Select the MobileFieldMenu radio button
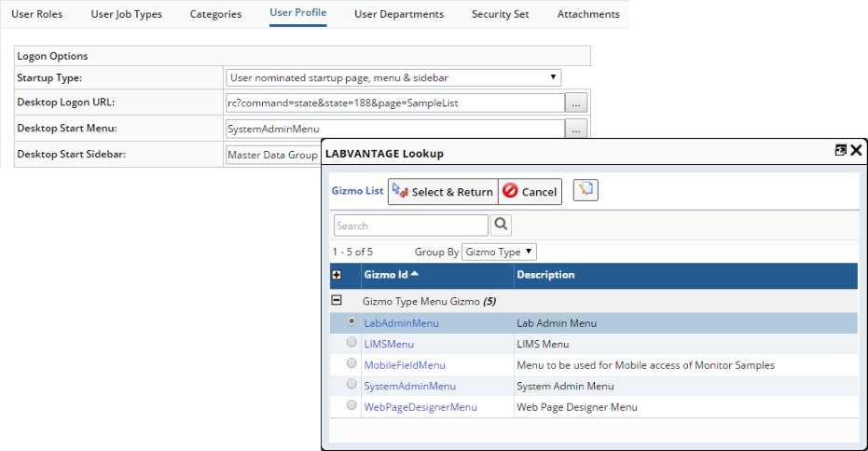Screen dimensions: 868x451 click(351, 363)
